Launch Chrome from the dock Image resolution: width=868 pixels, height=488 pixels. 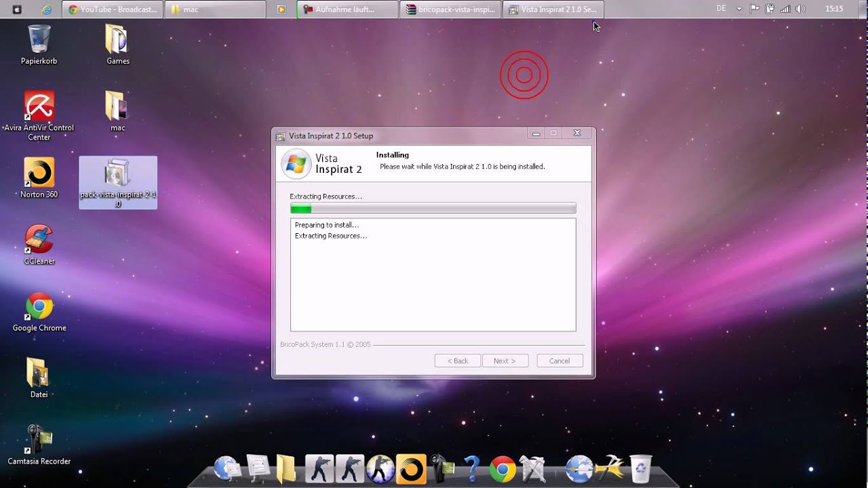coord(502,469)
